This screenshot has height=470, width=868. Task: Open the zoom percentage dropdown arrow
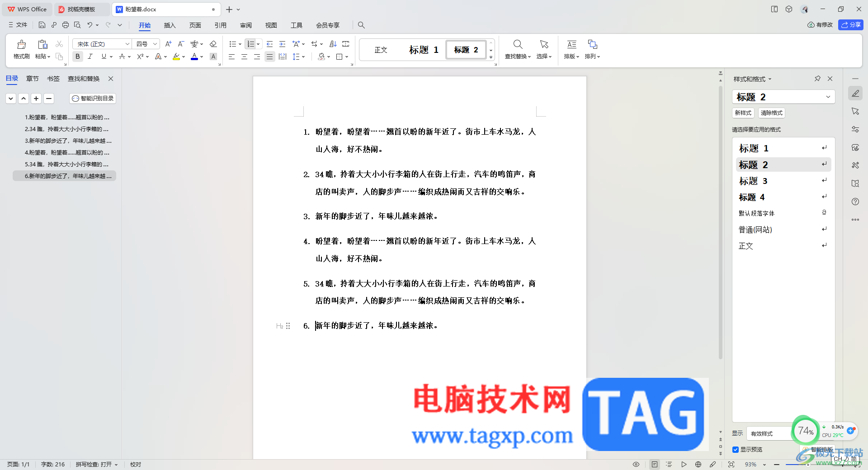(764, 465)
